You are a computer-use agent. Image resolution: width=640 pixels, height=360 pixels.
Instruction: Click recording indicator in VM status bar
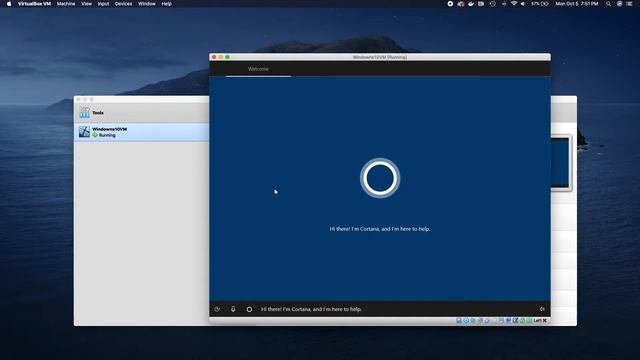pos(508,321)
